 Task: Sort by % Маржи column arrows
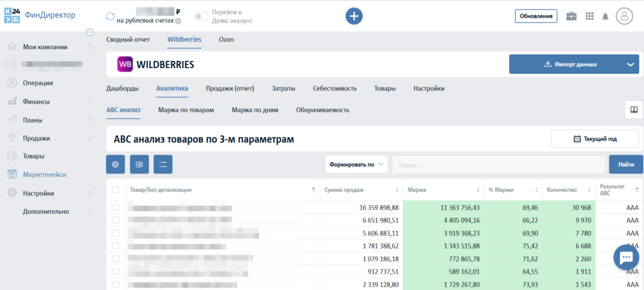point(536,190)
